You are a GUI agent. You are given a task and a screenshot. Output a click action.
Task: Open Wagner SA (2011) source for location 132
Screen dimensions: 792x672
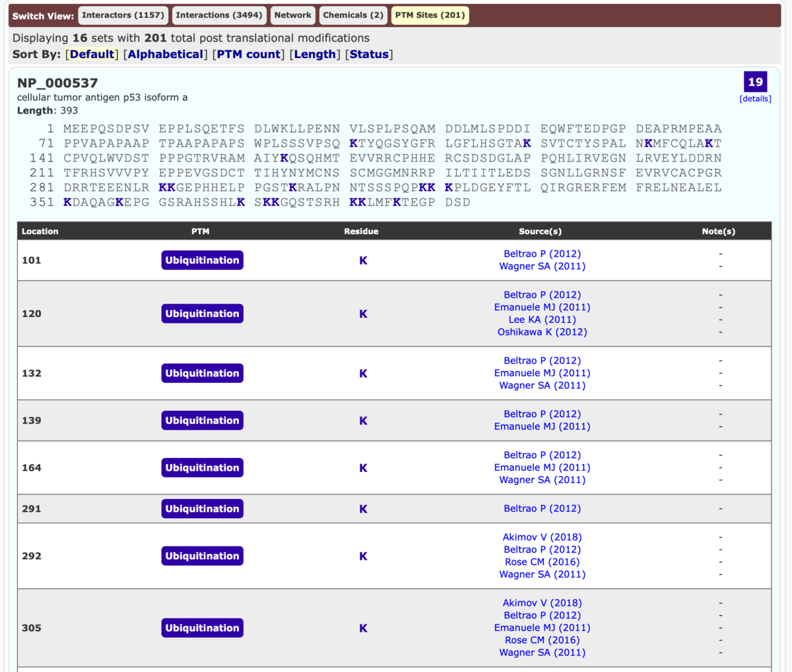(543, 386)
